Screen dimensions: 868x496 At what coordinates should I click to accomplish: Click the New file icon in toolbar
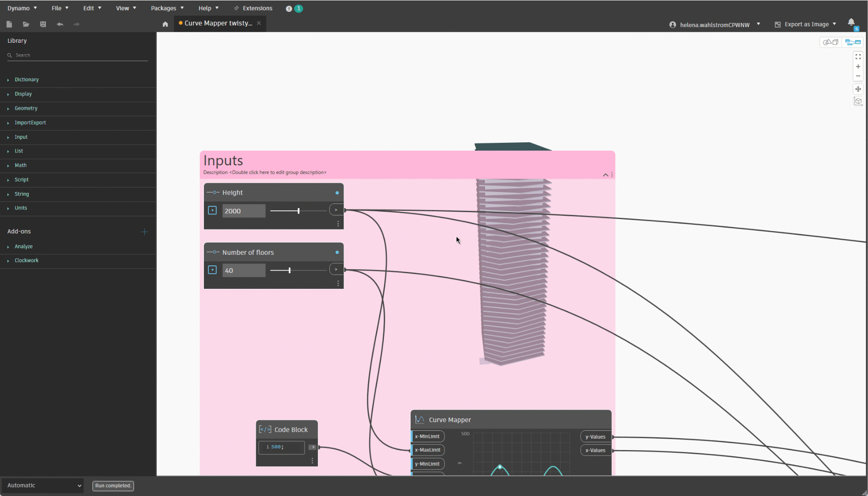9,24
